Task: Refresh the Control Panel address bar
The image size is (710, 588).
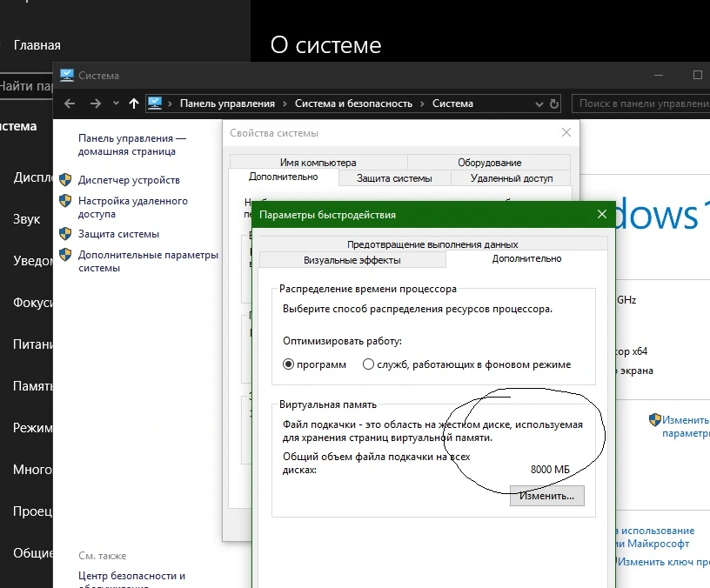Action: [x=554, y=104]
